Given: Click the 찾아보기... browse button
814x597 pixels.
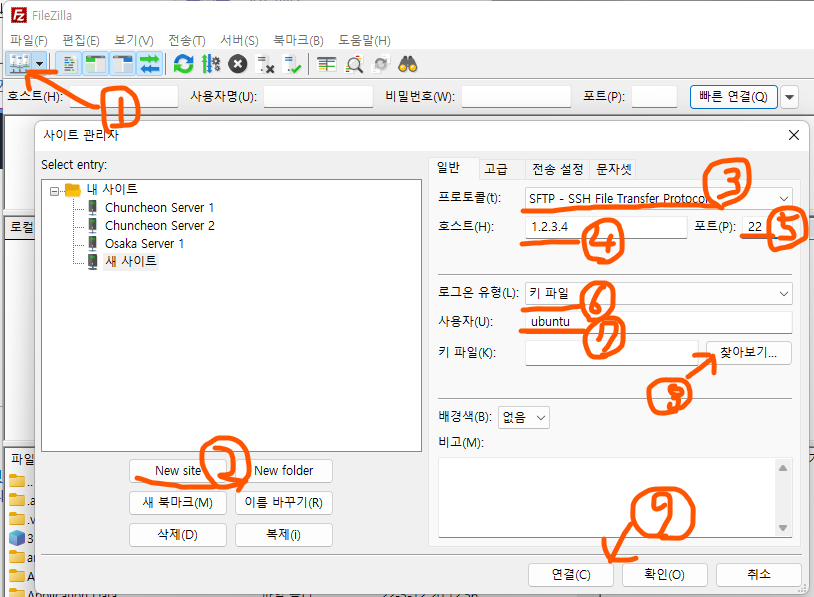Looking at the screenshot, I should [749, 353].
